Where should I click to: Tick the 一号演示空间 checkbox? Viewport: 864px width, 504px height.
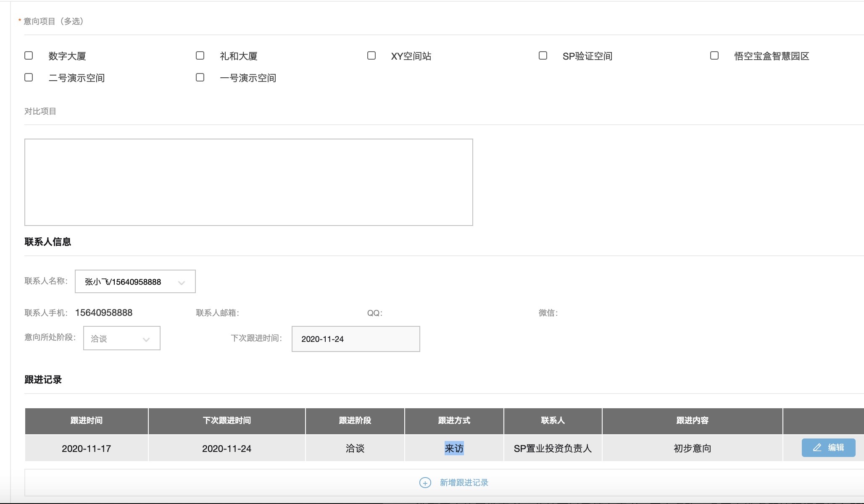pyautogui.click(x=200, y=77)
